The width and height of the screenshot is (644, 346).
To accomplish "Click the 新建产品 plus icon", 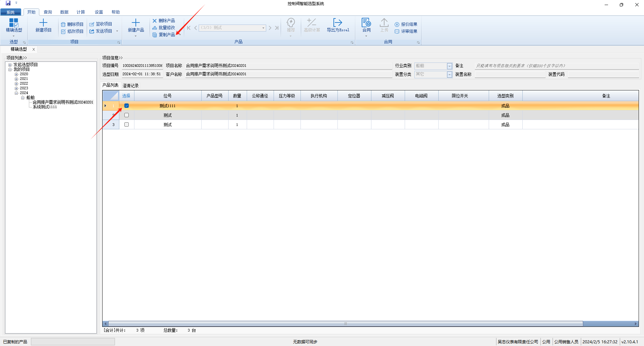I will [136, 23].
